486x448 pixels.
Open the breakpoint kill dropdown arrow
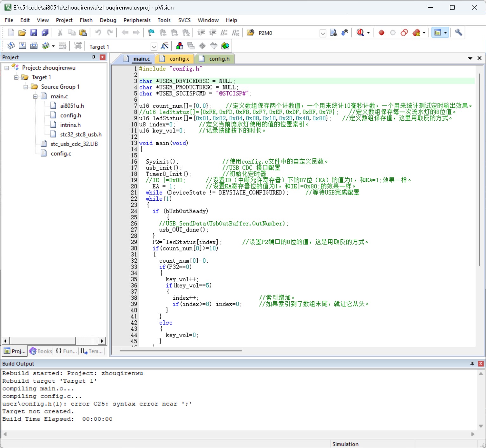coord(424,33)
